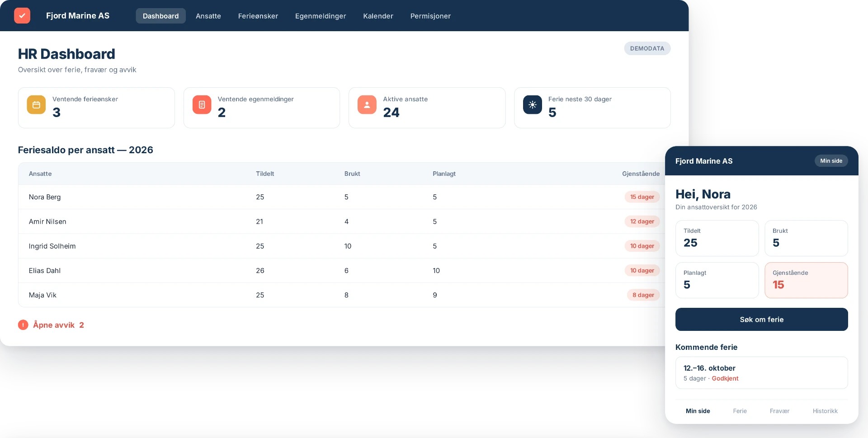Image resolution: width=868 pixels, height=438 pixels.
Task: Select Elias Dahl in the employee table
Action: click(45, 271)
